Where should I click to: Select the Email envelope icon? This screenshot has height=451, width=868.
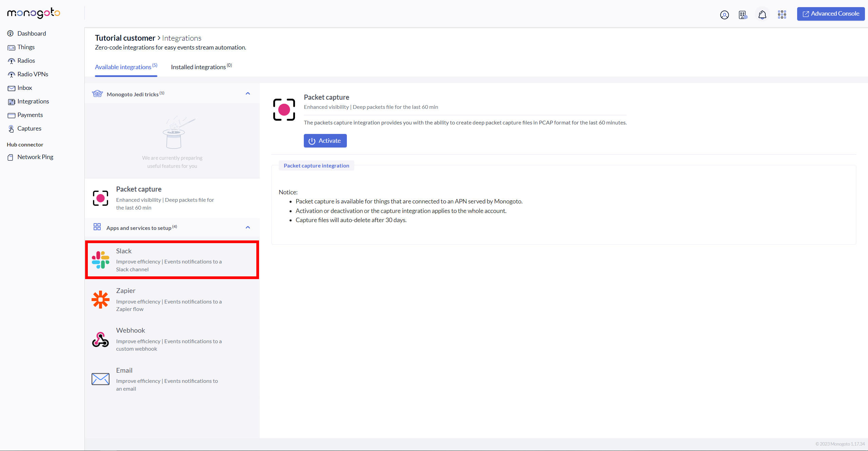click(100, 379)
